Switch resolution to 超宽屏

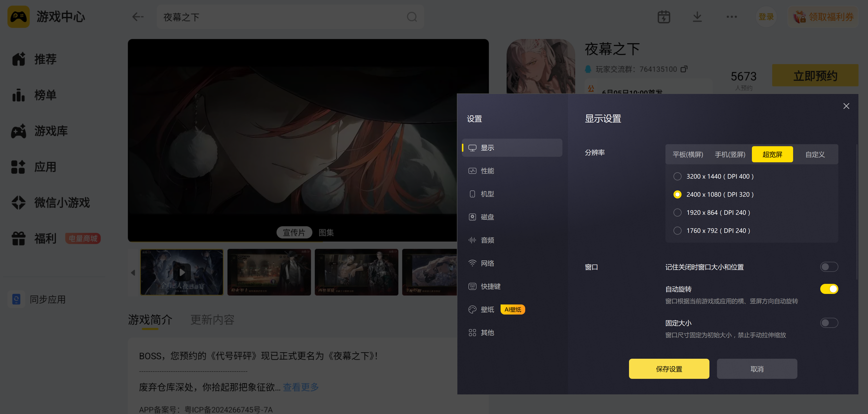[772, 154]
